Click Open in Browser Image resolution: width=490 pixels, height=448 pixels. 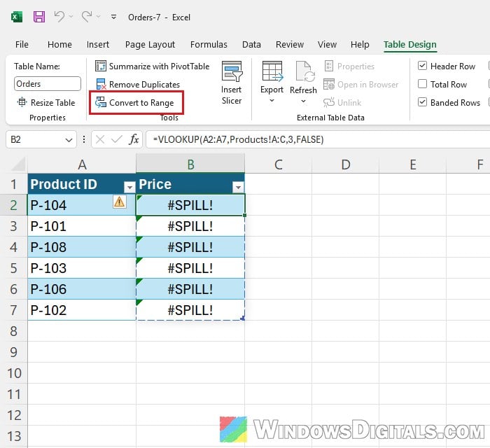(361, 85)
